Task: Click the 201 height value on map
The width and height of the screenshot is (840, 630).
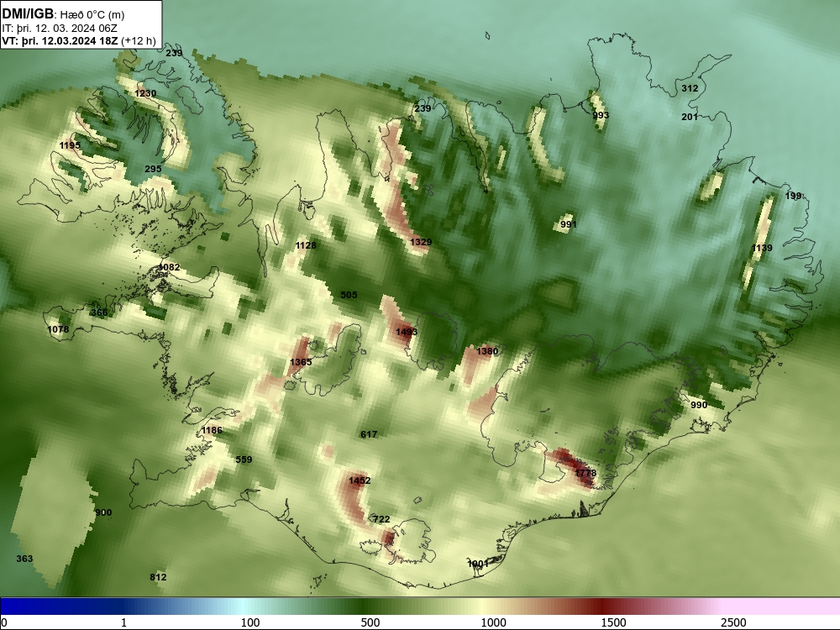Action: click(x=690, y=116)
